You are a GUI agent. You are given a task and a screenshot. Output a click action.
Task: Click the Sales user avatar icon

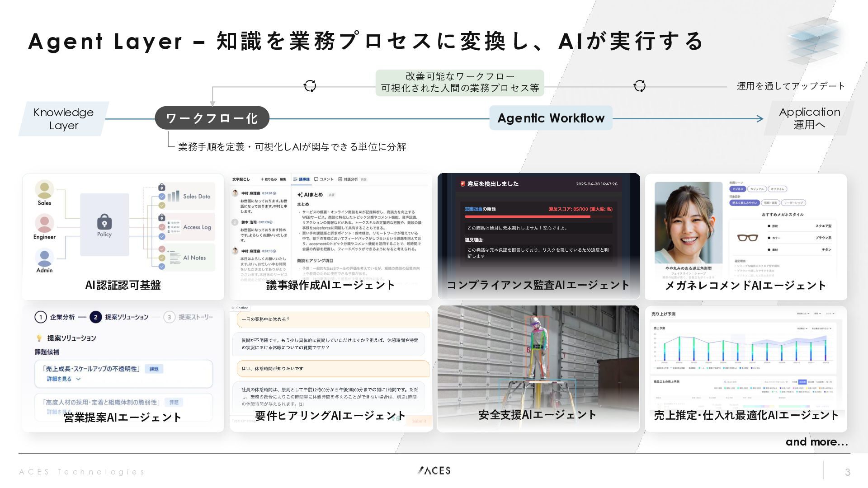[44, 189]
